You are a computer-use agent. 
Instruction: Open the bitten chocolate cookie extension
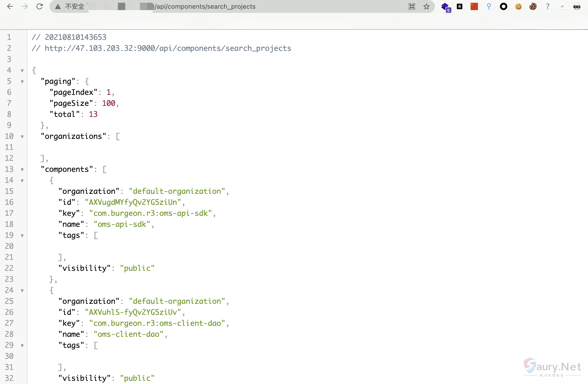point(533,7)
